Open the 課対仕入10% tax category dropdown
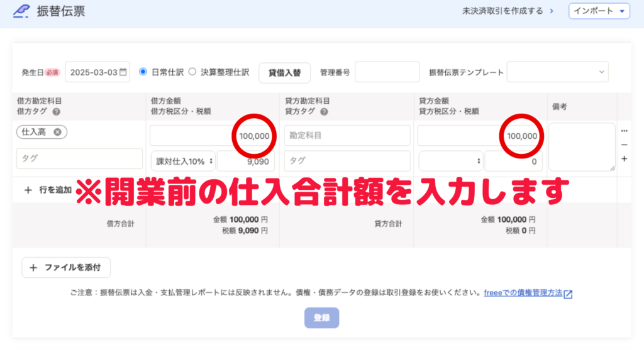The image size is (644, 362). [x=182, y=161]
